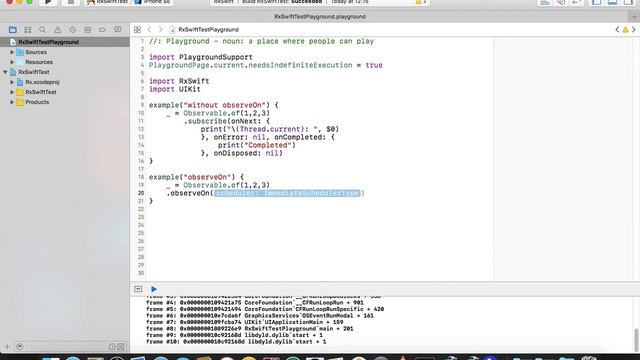
Task: Open the Project navigator folder icon
Action: (13, 29)
